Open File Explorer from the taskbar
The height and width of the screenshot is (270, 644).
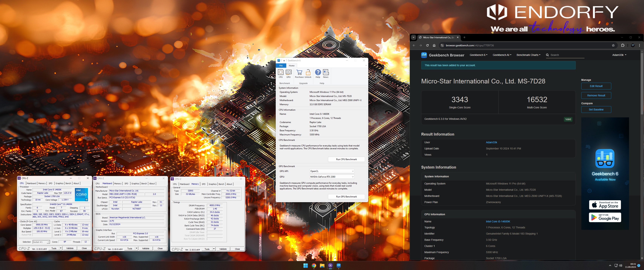(x=322, y=265)
